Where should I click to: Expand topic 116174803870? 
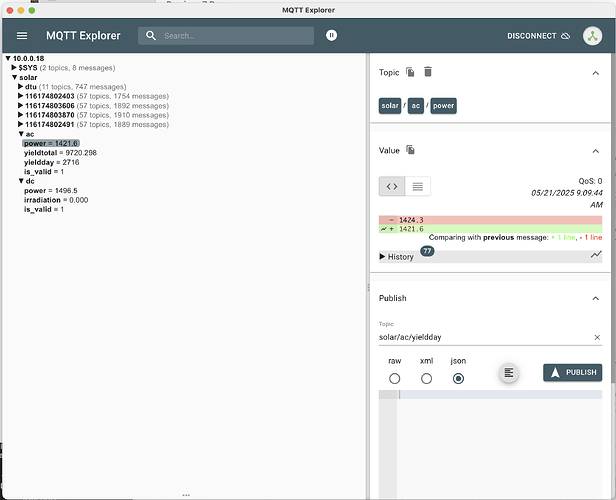(x=20, y=115)
